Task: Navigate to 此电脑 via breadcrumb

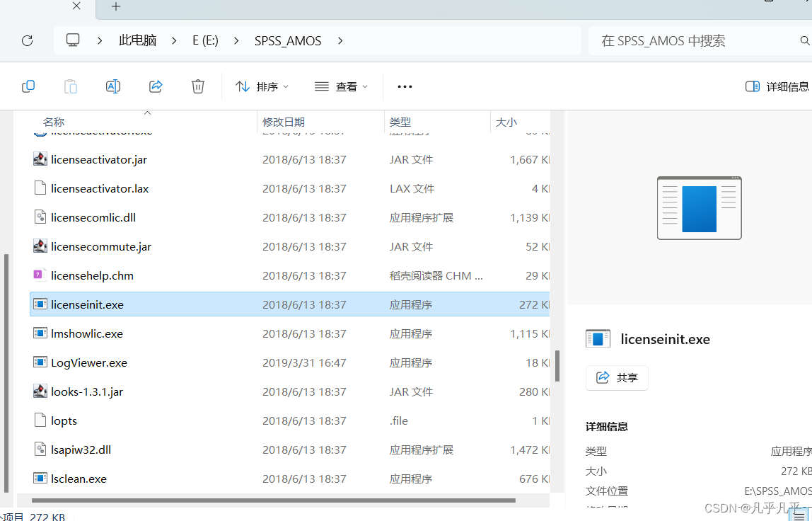Action: (137, 40)
